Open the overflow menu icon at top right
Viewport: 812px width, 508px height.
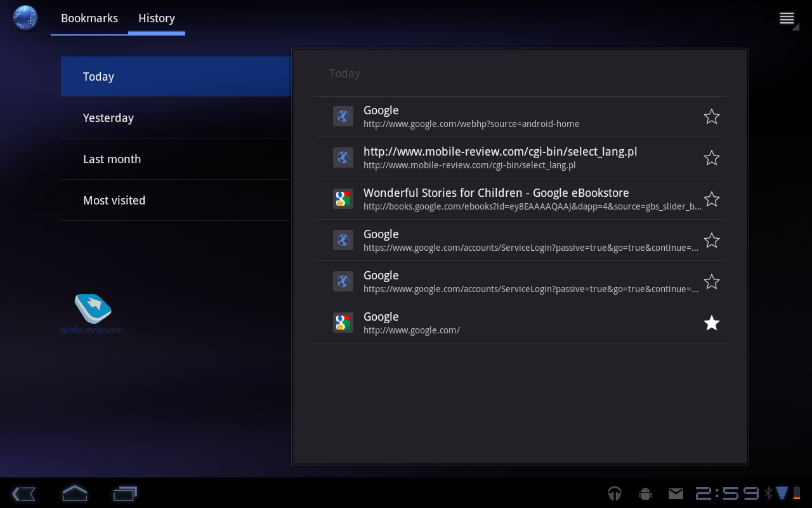[x=788, y=19]
